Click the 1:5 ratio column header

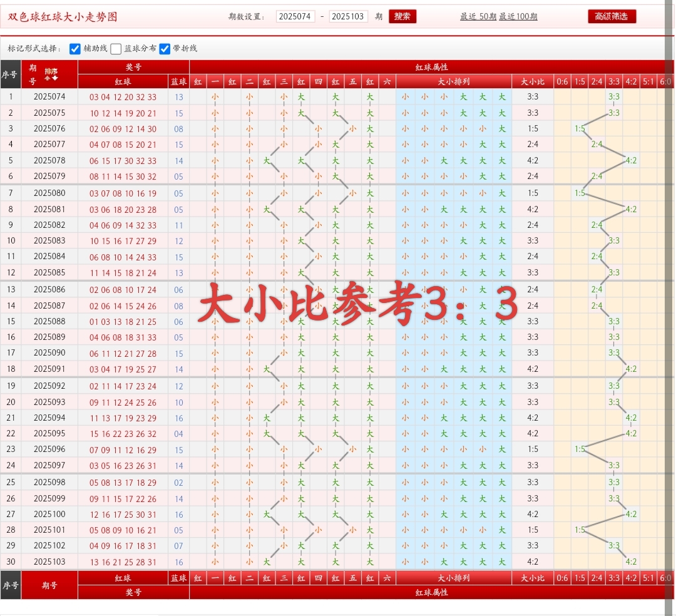tap(579, 81)
